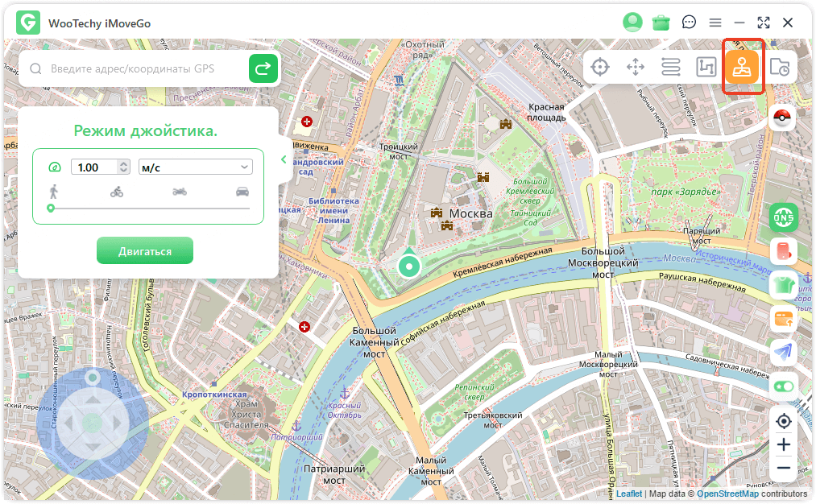Open the Pokéball tools icon
Image resolution: width=816 pixels, height=504 pixels.
[x=783, y=118]
